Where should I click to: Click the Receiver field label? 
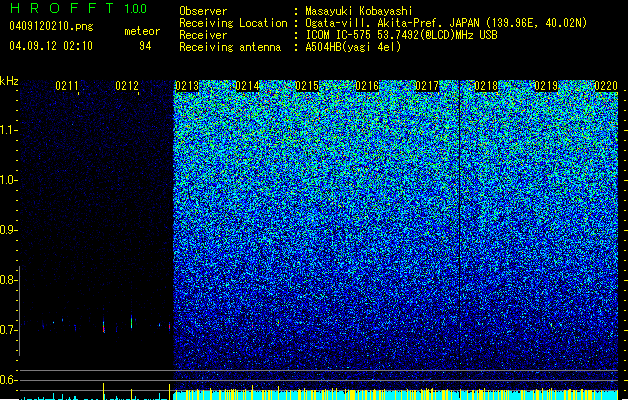click(x=203, y=35)
